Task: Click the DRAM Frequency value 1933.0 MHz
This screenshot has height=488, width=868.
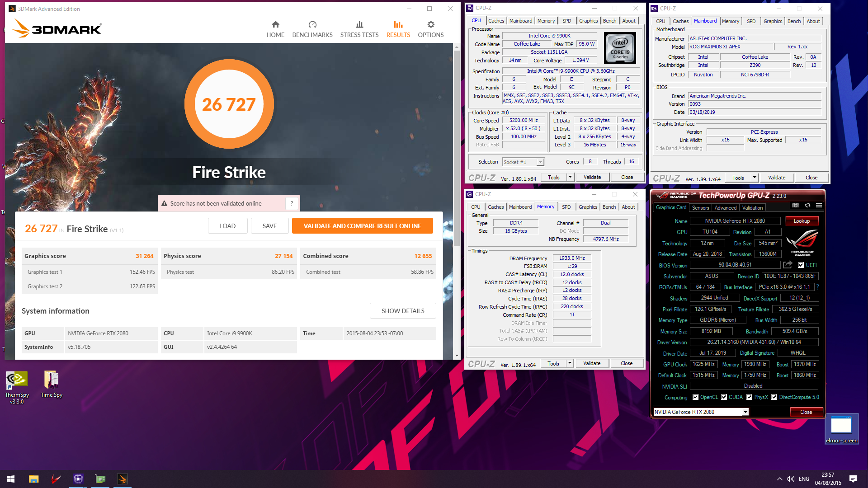Action: 572,258
